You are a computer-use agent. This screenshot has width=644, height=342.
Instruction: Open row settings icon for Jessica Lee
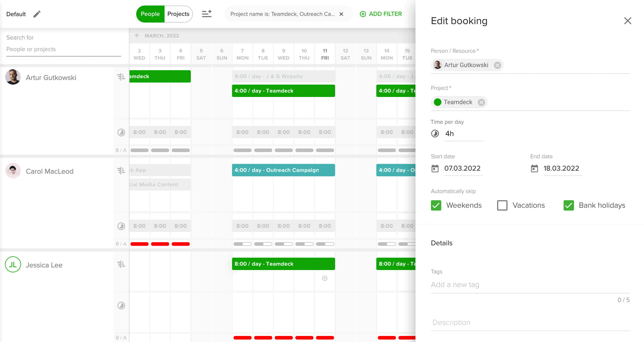[121, 264]
